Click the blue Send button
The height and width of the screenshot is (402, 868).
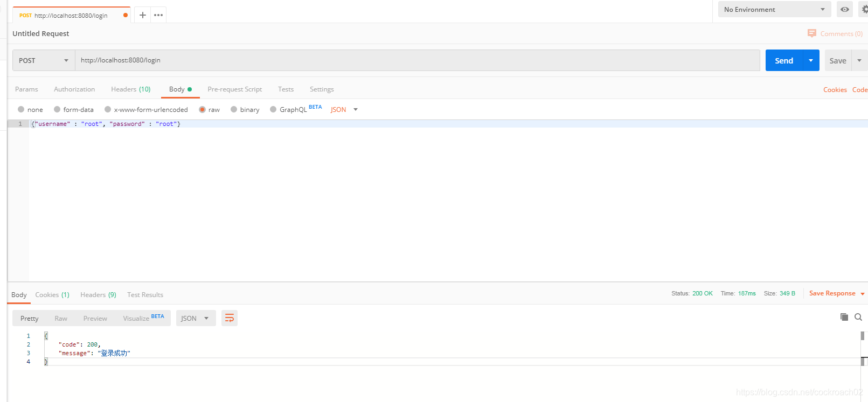point(784,60)
